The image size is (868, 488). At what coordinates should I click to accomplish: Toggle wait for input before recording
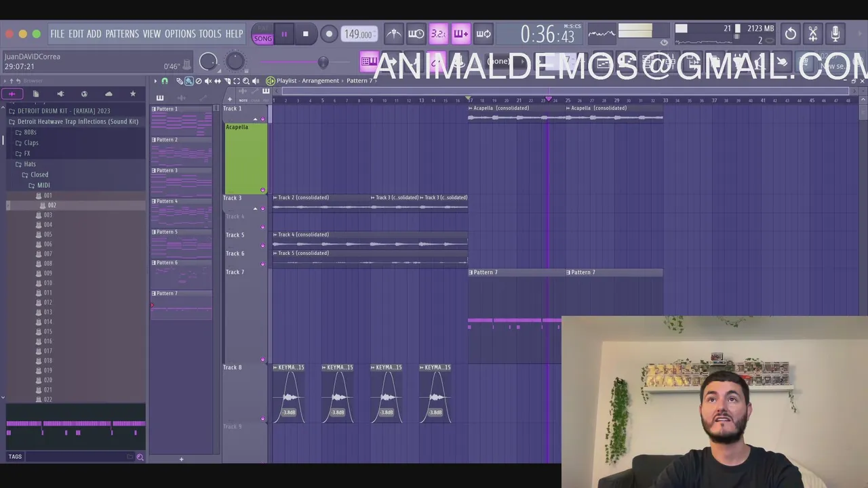416,34
